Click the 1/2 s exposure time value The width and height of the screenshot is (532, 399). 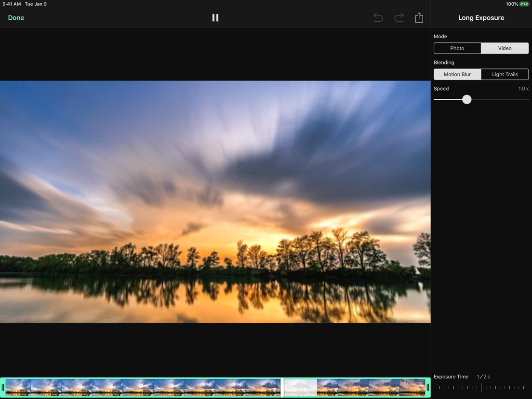(483, 377)
